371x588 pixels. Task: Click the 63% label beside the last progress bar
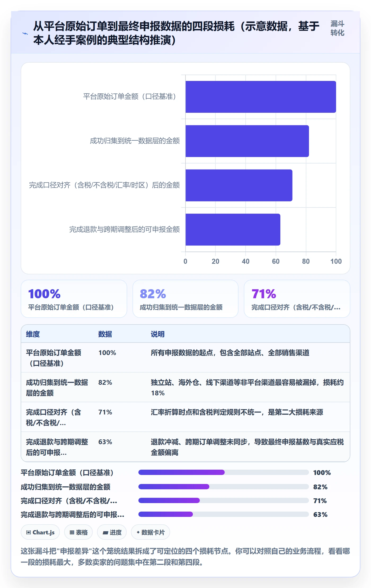(320, 514)
